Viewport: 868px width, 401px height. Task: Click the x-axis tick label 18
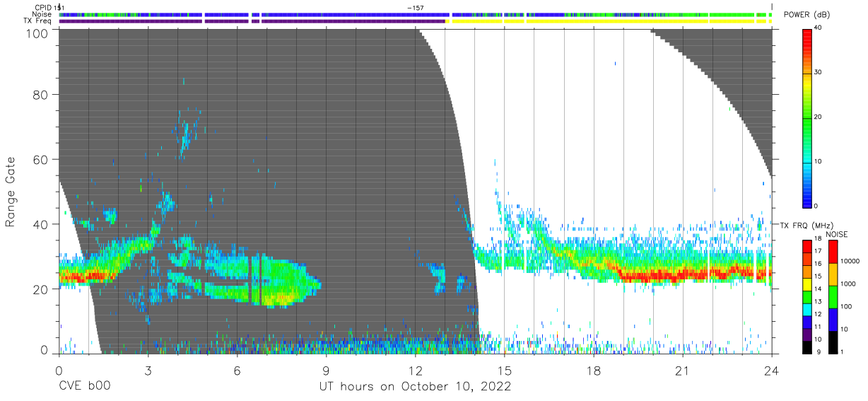click(593, 371)
